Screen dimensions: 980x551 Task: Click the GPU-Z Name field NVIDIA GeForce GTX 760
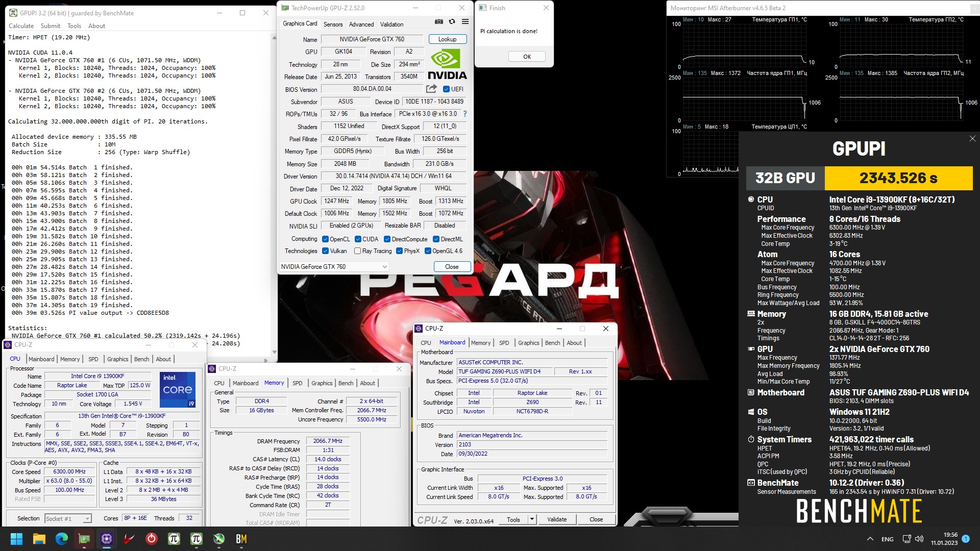click(372, 39)
